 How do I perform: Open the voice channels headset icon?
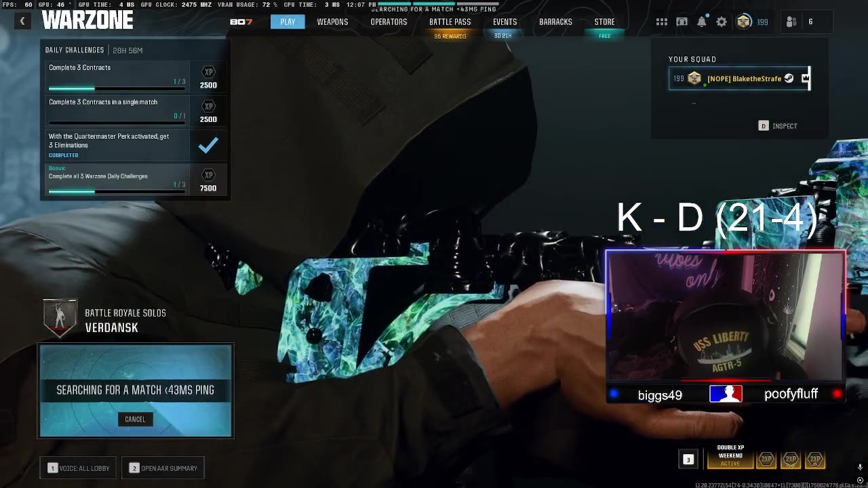682,22
